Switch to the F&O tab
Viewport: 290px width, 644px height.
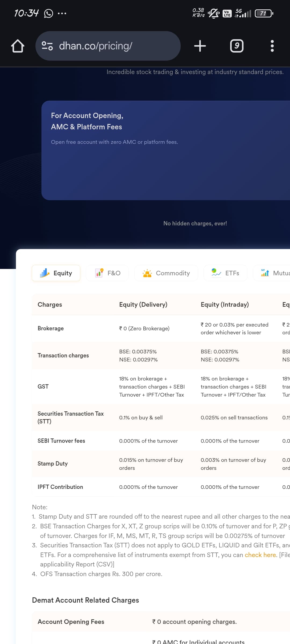(x=107, y=273)
